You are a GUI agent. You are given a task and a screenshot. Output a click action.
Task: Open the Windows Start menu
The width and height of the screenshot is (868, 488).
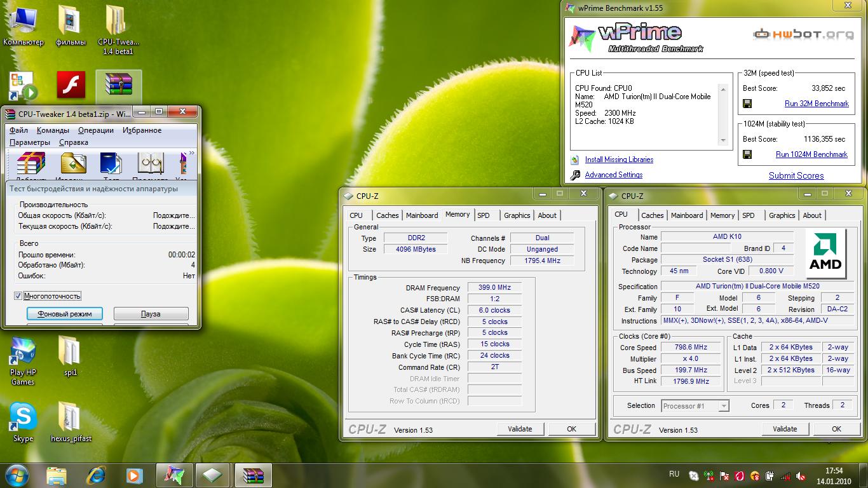point(16,475)
